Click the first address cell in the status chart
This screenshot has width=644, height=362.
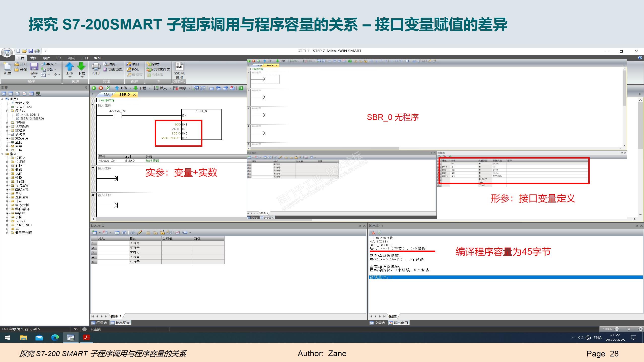[113, 243]
